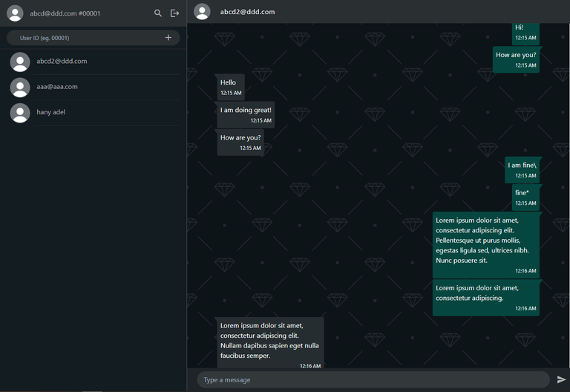570x392 pixels.
Task: Click the abcd2@ddd.com name in chat header
Action: coord(247,12)
